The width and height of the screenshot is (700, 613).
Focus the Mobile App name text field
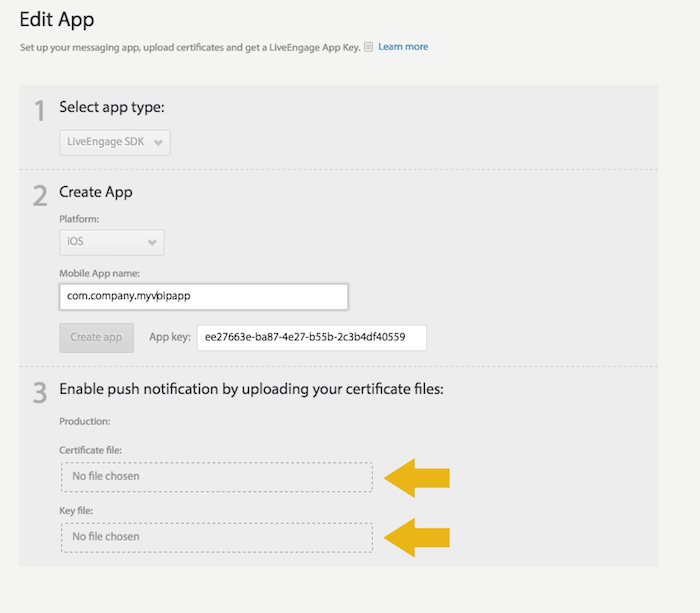click(204, 296)
